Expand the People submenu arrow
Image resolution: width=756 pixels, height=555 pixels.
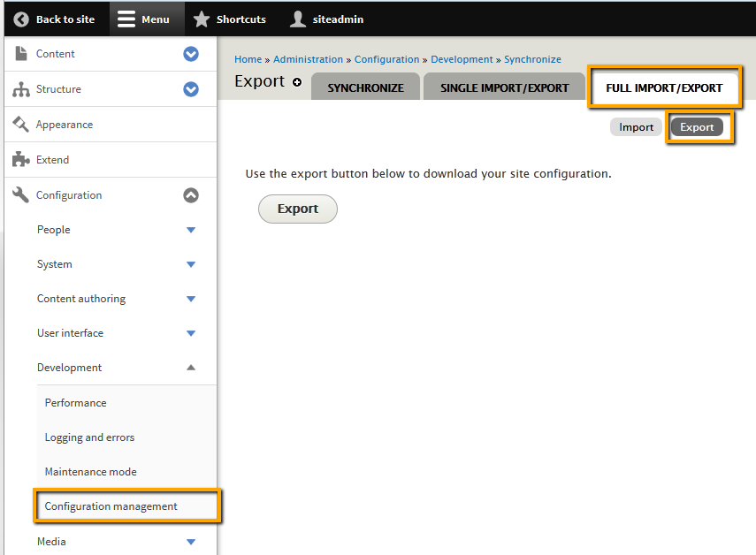coord(191,230)
